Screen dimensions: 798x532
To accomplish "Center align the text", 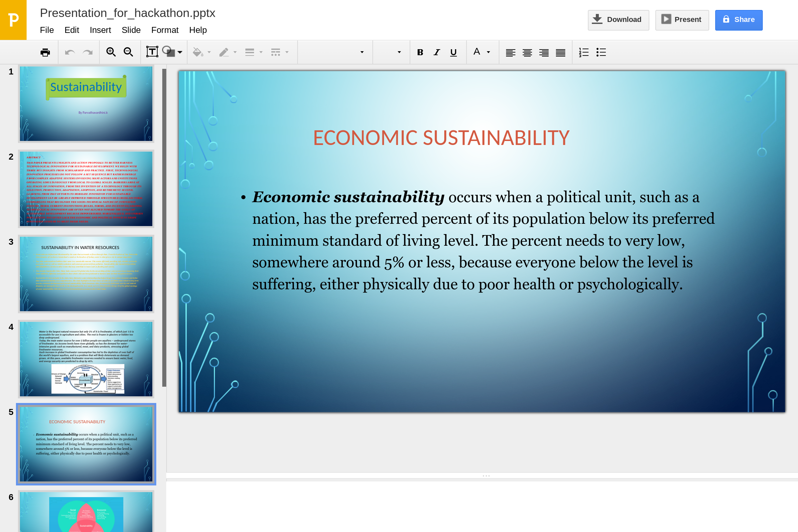I will click(527, 52).
